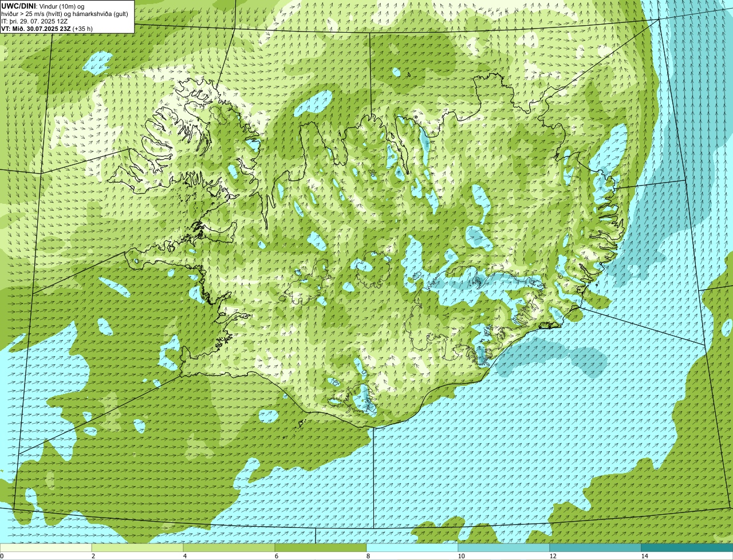733x560 pixels.
Task: Click the medium green 4–6 m/s legend swatch
Action: tap(229, 547)
